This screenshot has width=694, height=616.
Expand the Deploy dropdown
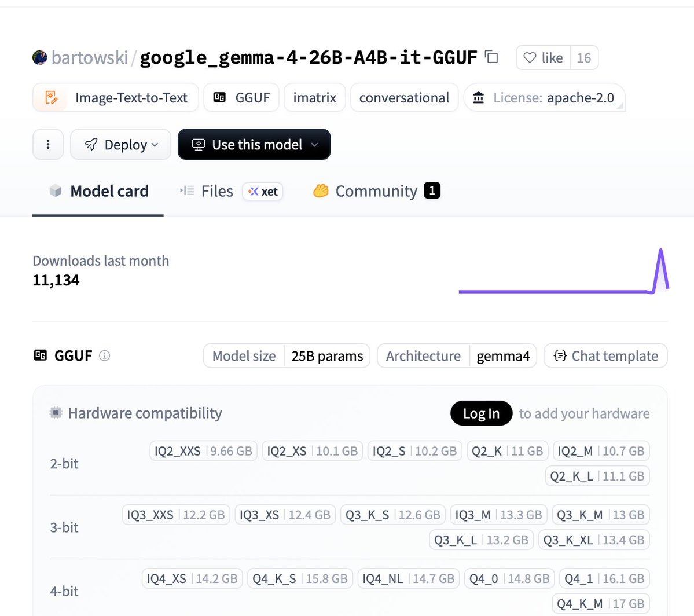pyautogui.click(x=120, y=144)
